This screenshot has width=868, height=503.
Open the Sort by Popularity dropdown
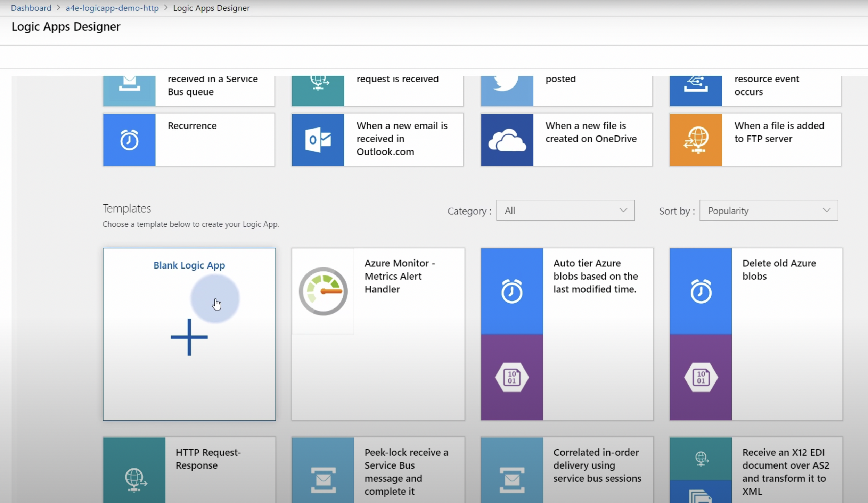769,210
